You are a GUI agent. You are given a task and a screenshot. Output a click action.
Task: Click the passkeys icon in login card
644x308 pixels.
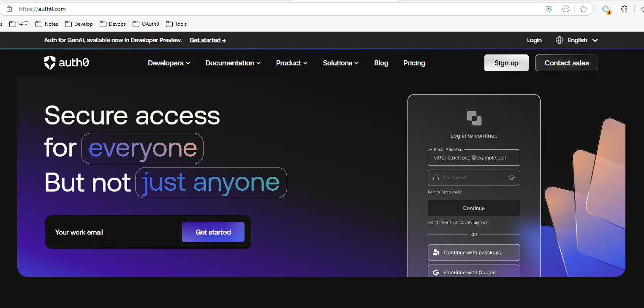pyautogui.click(x=436, y=253)
